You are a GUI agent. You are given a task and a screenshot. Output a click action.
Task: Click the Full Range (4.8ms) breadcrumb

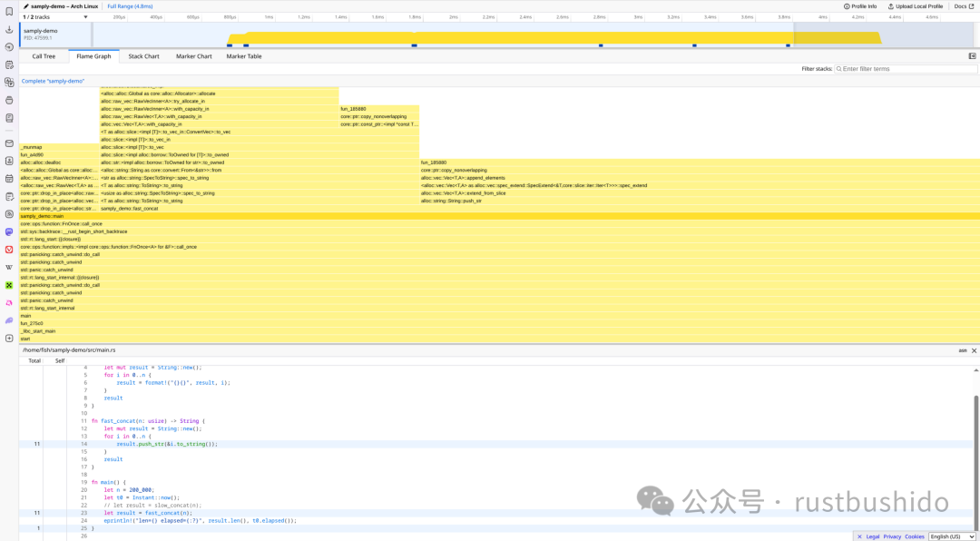[130, 5]
